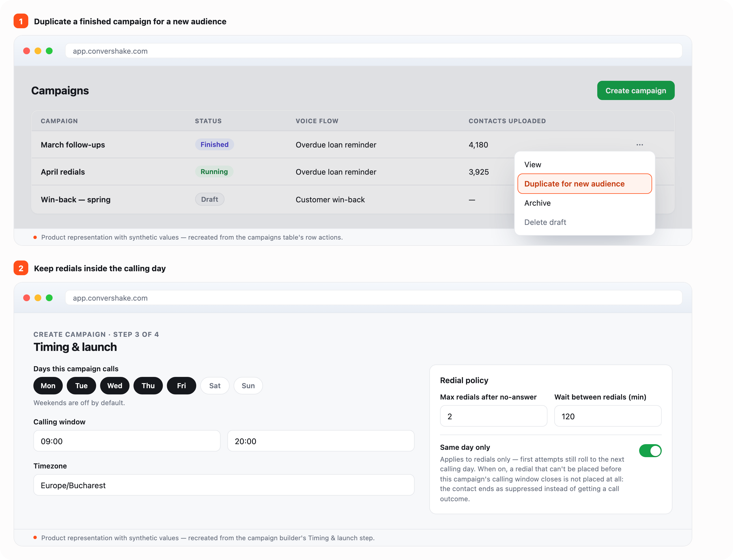Click the CONTACTS UPLOADED column header
Screen dimensions: 733x560
click(x=507, y=121)
